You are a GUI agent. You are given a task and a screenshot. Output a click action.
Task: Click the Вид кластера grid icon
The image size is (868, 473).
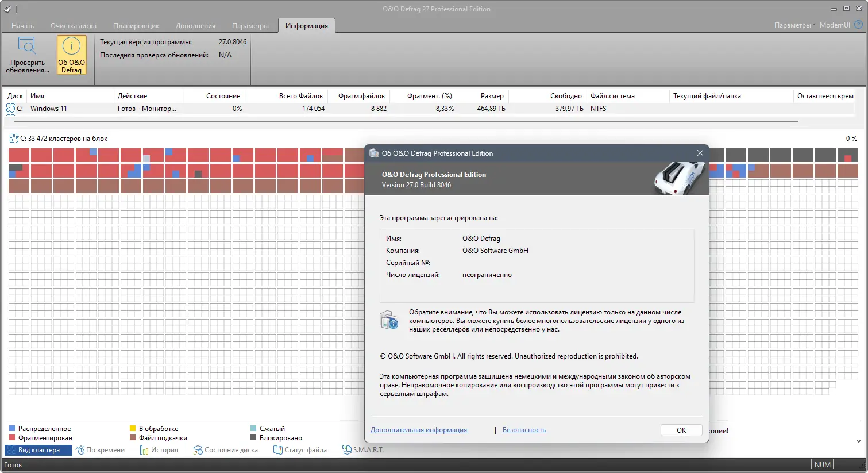[11, 450]
